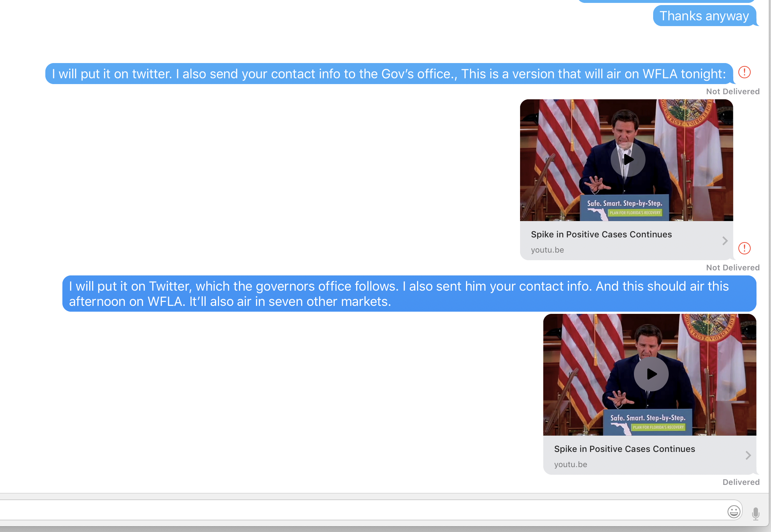Click the microphone dictation icon
This screenshot has height=532, width=771.
click(755, 514)
